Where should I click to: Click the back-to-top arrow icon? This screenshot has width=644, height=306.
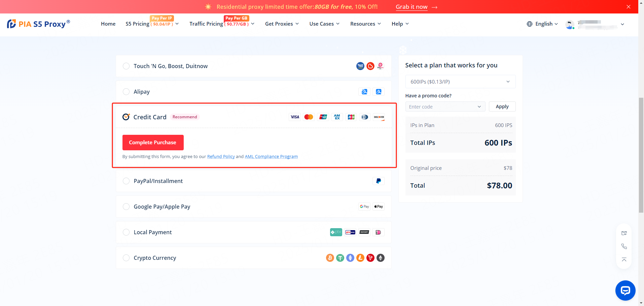[624, 259]
